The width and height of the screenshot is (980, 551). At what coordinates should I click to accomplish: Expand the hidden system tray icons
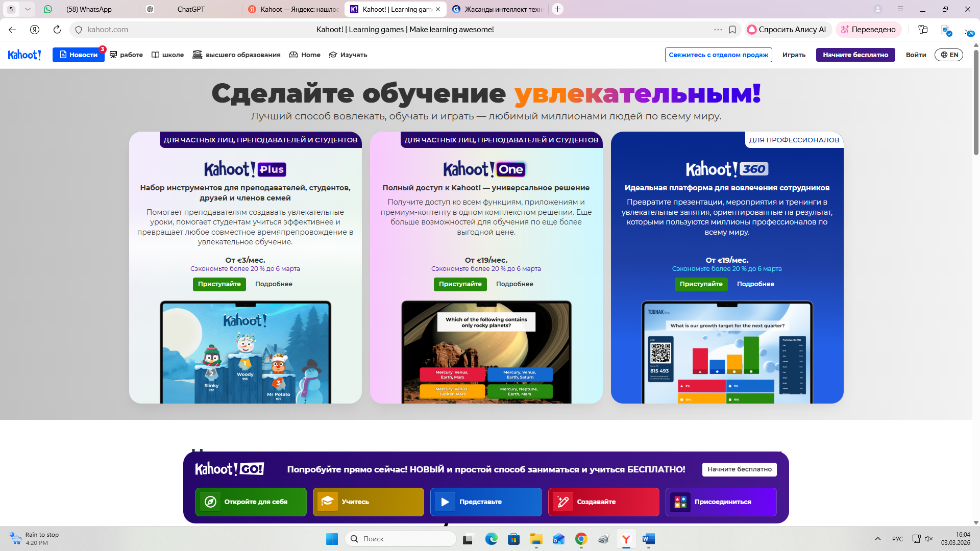878,539
